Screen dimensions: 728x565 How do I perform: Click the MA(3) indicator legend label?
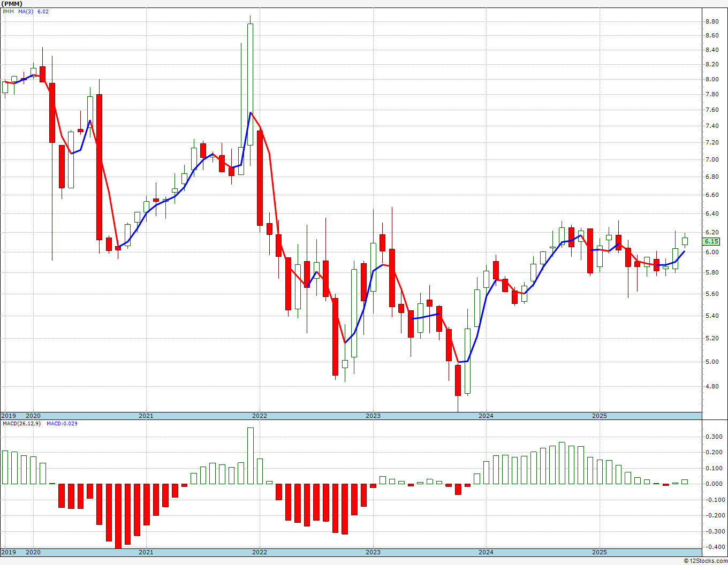tap(25, 11)
